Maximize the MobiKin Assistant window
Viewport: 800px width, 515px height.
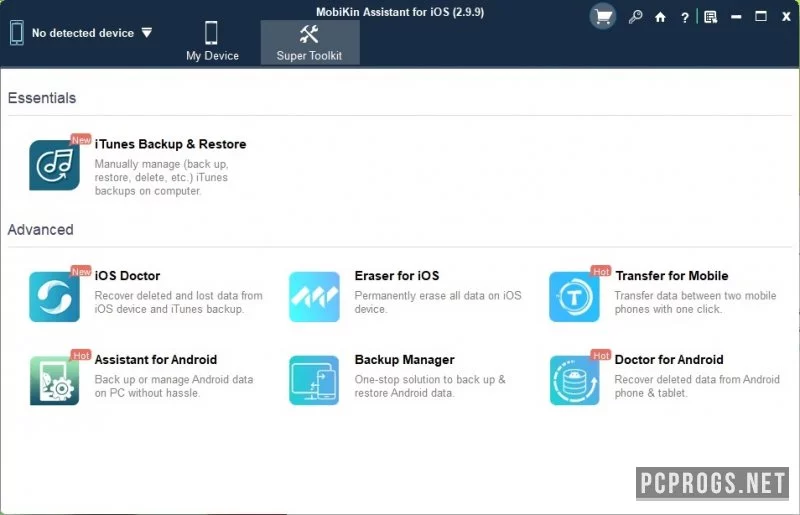point(761,17)
